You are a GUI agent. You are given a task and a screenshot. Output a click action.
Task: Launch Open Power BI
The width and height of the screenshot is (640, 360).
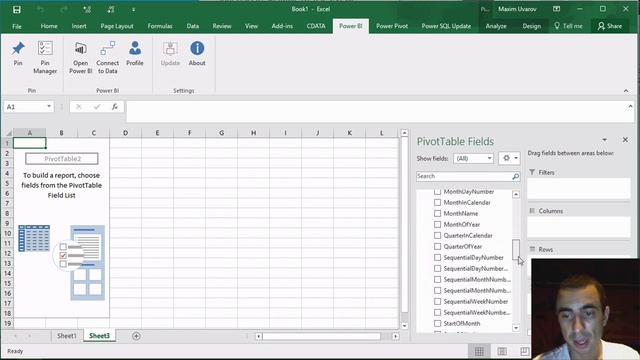click(x=80, y=57)
